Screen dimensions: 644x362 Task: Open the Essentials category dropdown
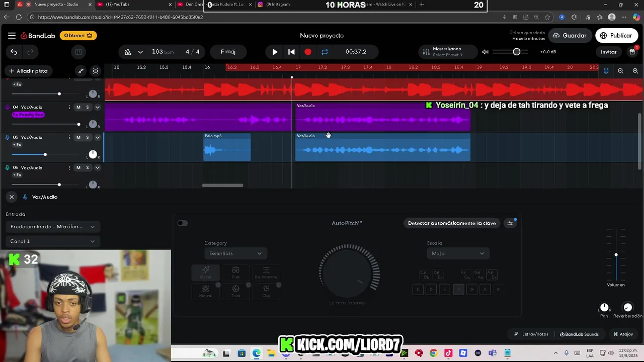pyautogui.click(x=235, y=253)
